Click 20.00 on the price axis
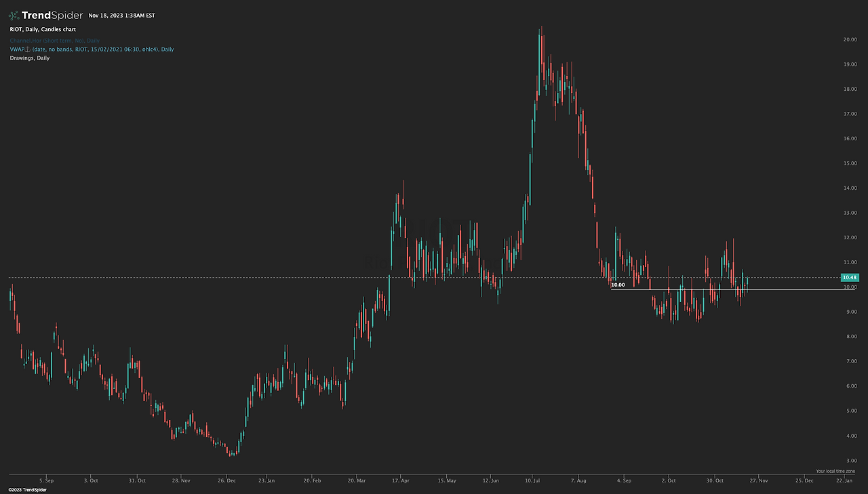 (x=850, y=39)
